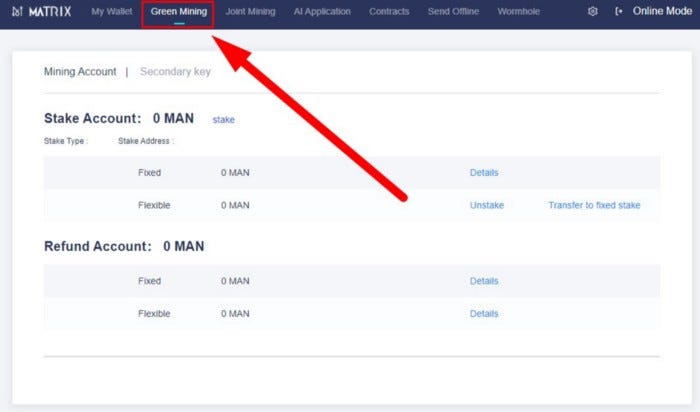The height and width of the screenshot is (412, 700).
Task: Open the Send Offline tab
Action: click(453, 12)
